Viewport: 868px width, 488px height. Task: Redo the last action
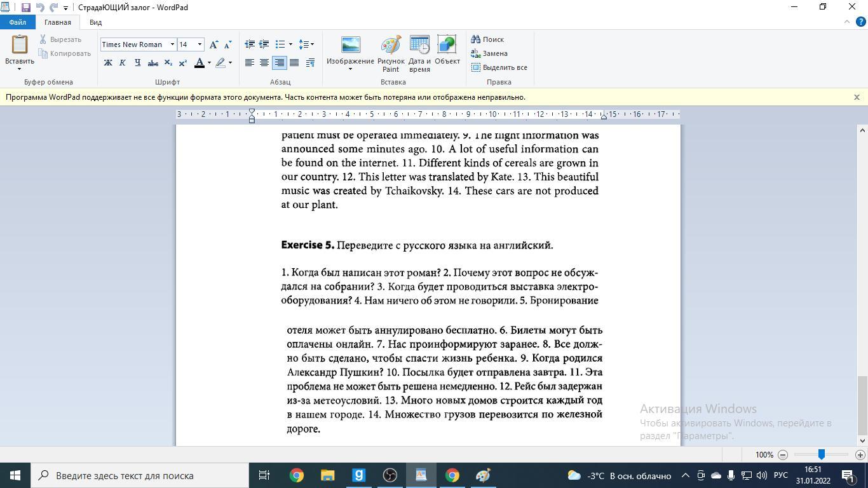click(53, 8)
